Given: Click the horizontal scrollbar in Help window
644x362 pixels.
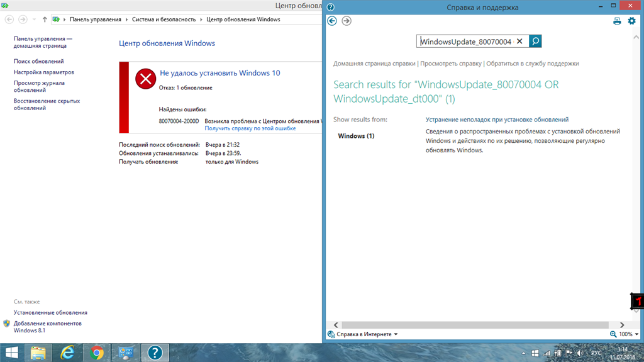Looking at the screenshot, I should point(475,325).
